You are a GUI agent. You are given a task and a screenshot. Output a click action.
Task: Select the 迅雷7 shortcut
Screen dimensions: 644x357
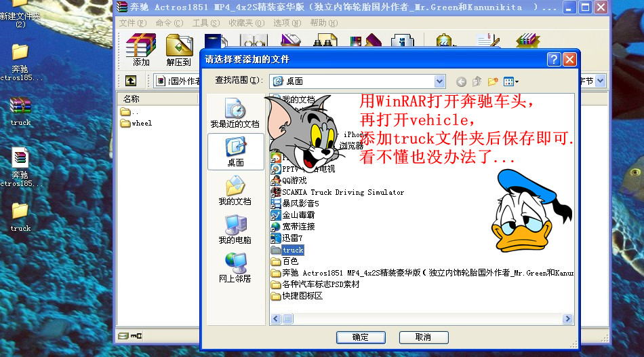pos(287,238)
